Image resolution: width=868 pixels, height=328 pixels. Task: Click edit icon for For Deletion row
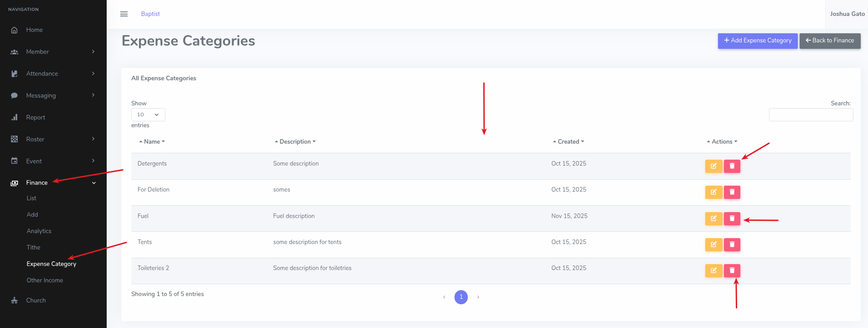tap(713, 192)
